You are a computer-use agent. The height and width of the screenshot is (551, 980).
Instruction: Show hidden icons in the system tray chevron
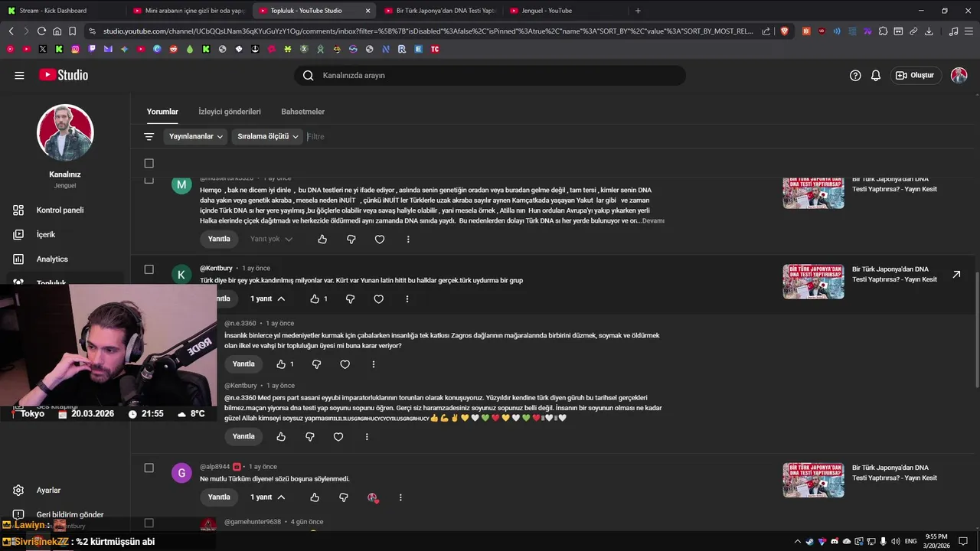coord(797,541)
